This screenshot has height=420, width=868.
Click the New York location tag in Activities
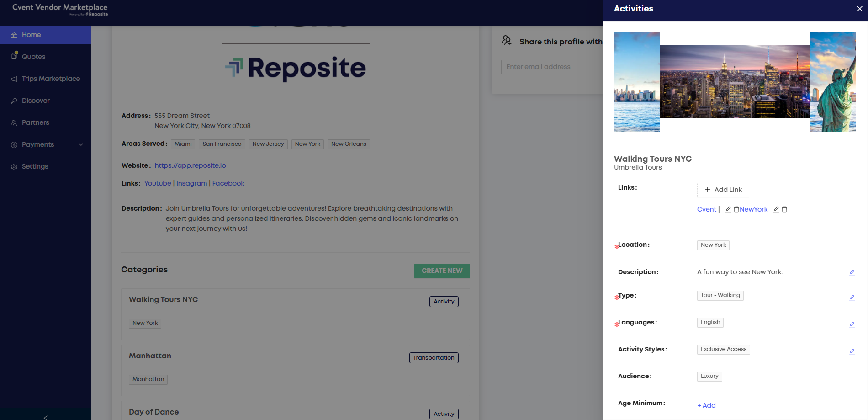[x=713, y=245]
